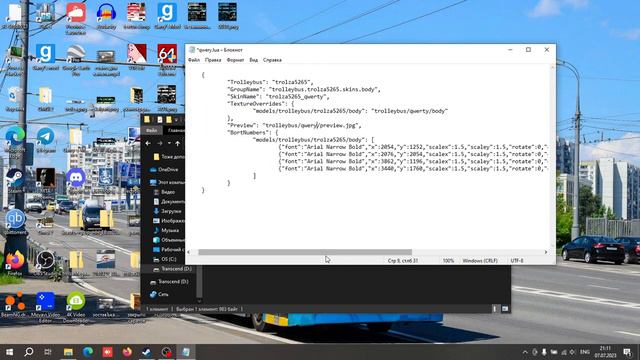Click the "SkinName" line in Notepad
The height and width of the screenshot is (360, 640).
pyautogui.click(x=278, y=97)
